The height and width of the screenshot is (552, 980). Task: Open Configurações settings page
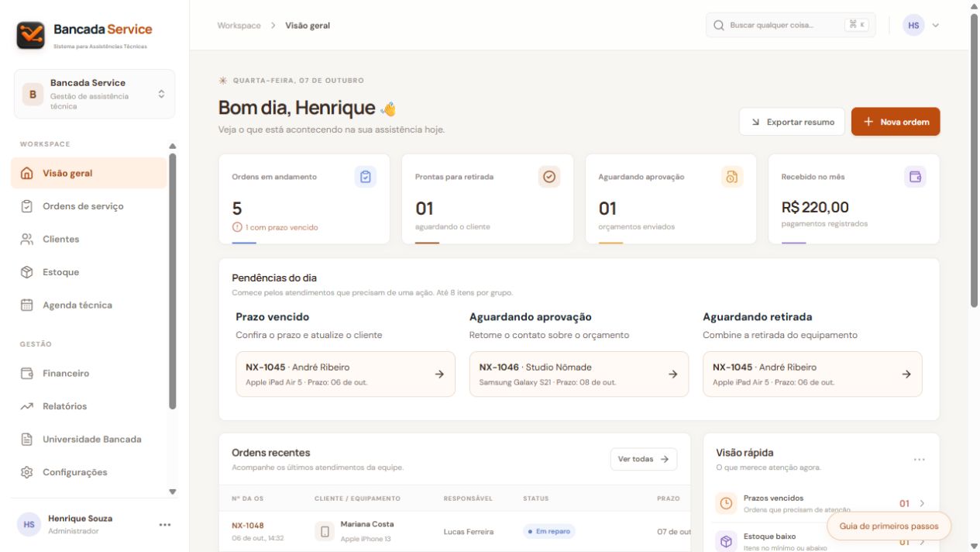(x=89, y=472)
